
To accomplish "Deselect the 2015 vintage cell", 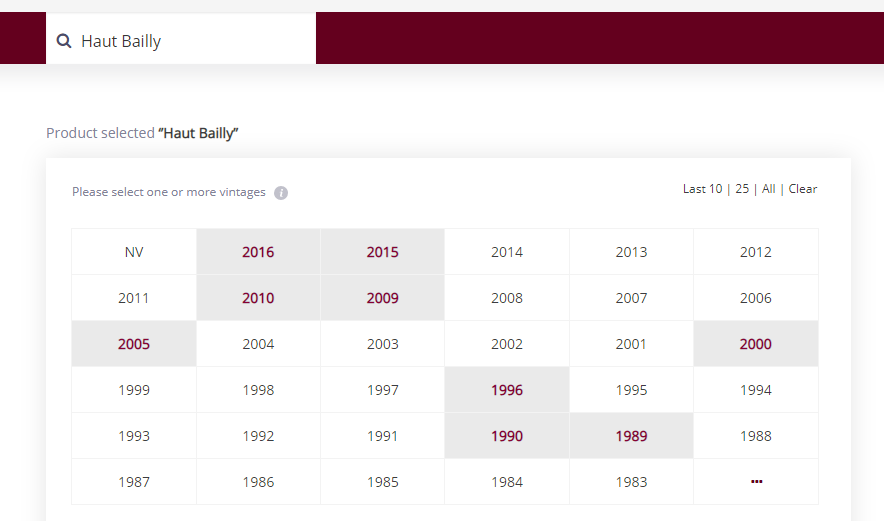I will coord(383,252).
